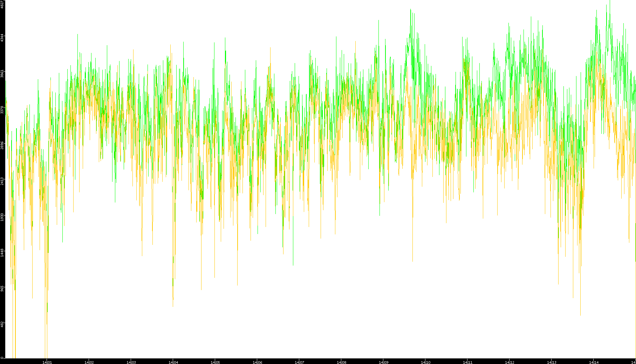Click the 14:14 time label
This screenshot has width=636, height=364.
(x=594, y=362)
